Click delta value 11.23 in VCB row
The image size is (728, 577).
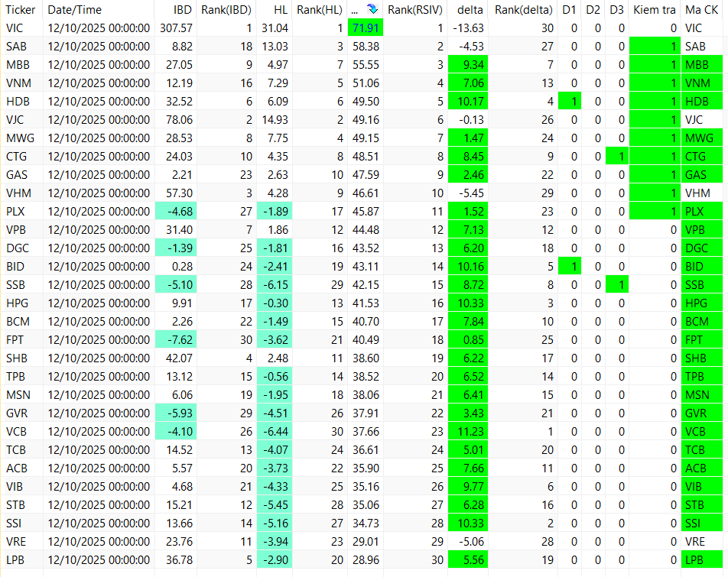coord(468,431)
